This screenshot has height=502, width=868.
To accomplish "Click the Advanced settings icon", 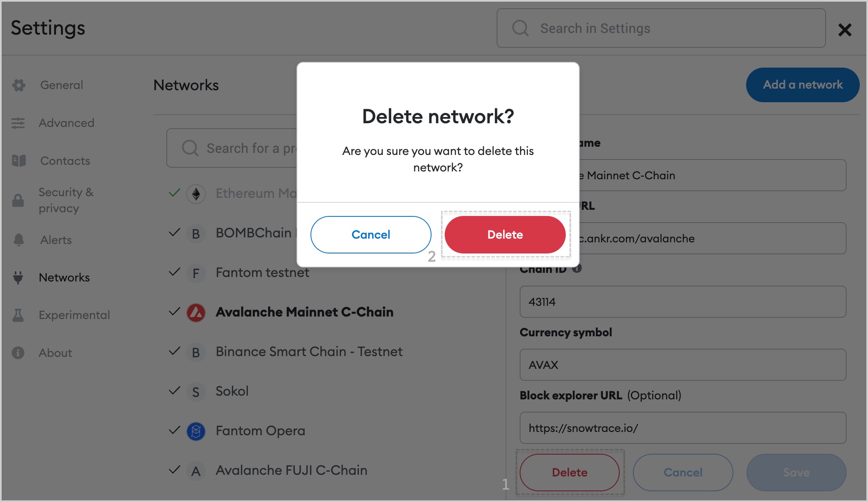I will coord(19,122).
